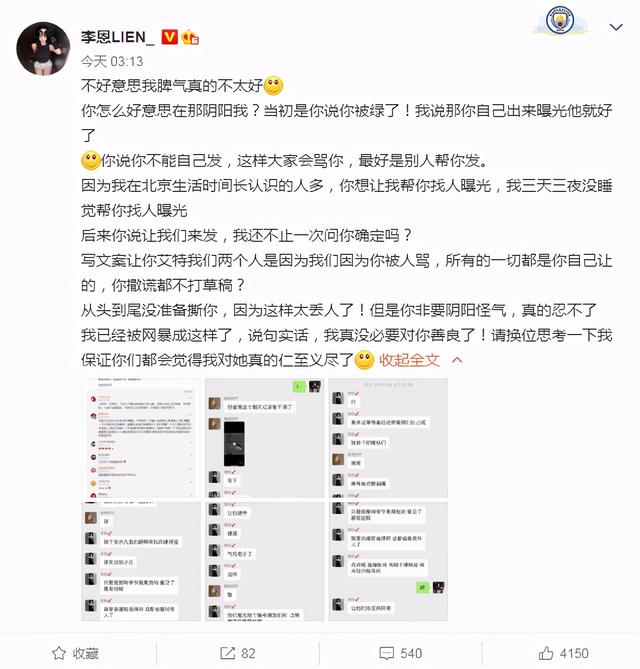This screenshot has width=640, height=669.
Task: Open reposts count 82
Action: (248, 653)
